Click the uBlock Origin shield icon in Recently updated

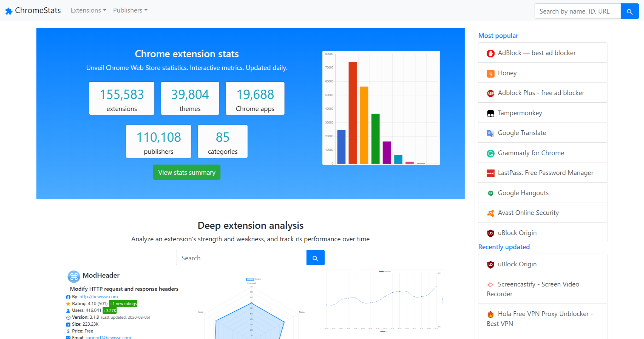490,265
